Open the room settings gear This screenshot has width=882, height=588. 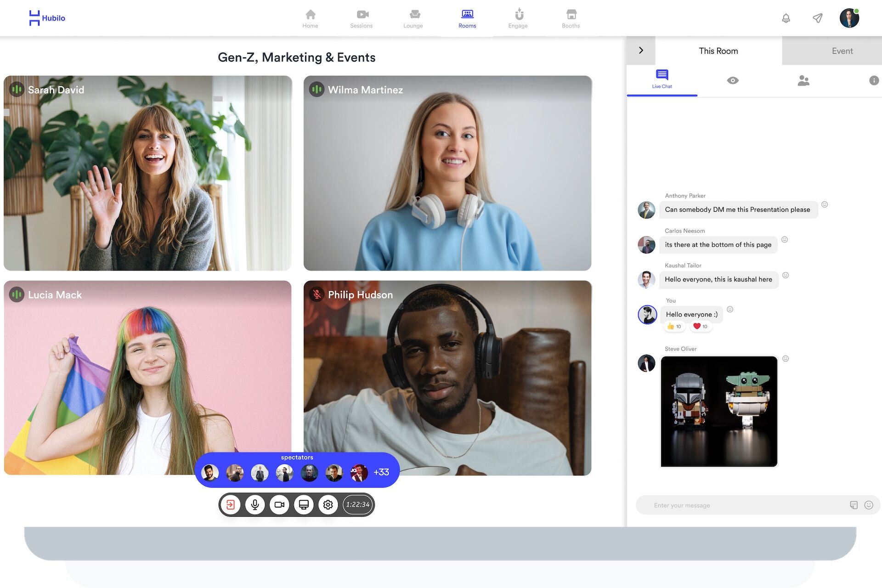pos(328,504)
